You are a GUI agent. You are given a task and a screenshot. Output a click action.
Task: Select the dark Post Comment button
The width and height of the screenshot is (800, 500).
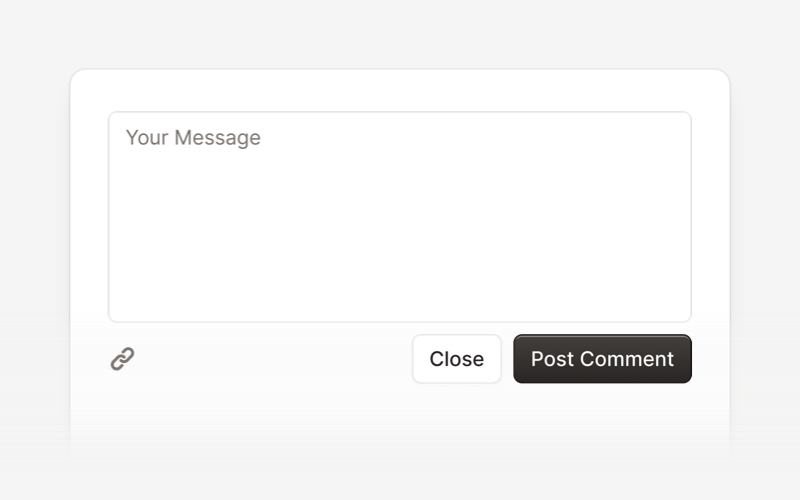603,359
